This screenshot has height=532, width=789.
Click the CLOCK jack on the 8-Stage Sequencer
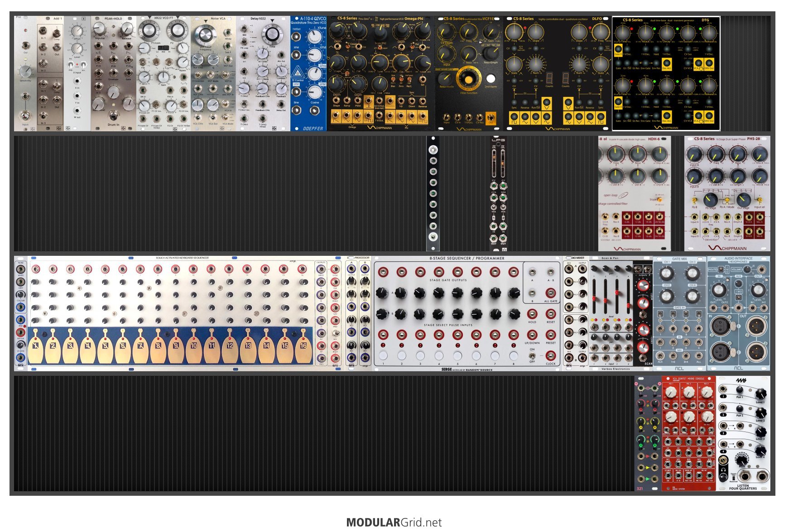coord(551,356)
